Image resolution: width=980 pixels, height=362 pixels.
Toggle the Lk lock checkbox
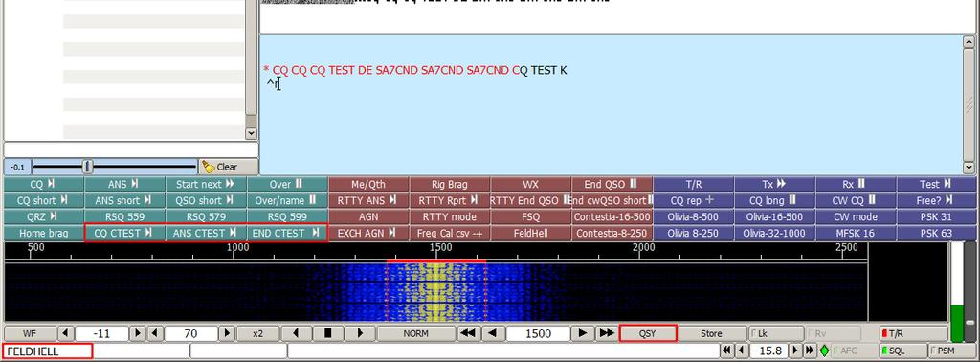[x=776, y=333]
